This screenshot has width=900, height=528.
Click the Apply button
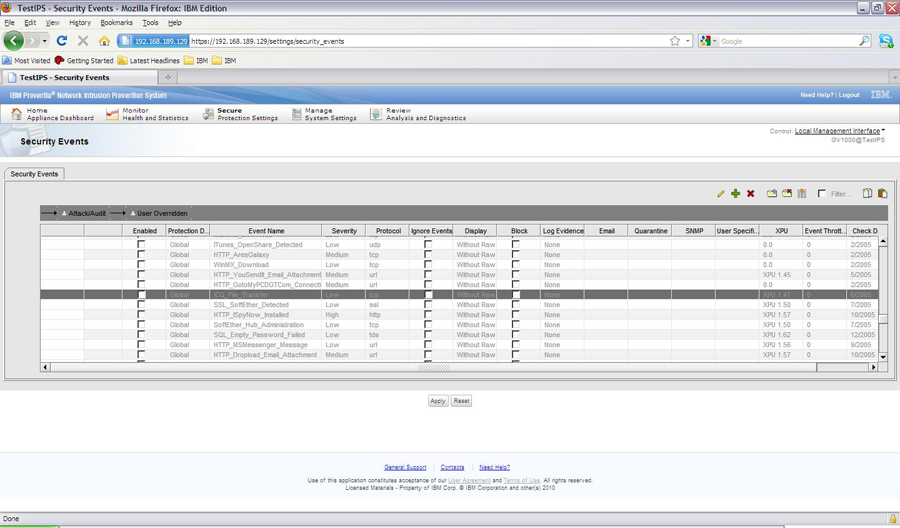437,401
